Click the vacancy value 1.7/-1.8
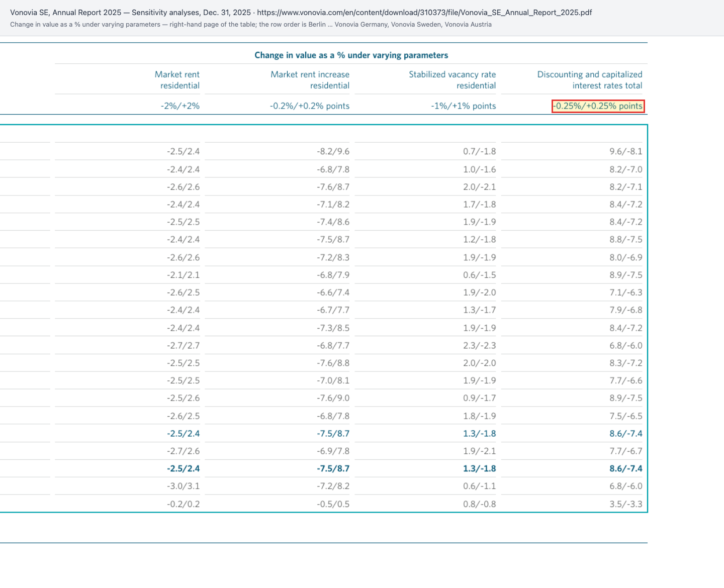724x588 pixels. [480, 205]
